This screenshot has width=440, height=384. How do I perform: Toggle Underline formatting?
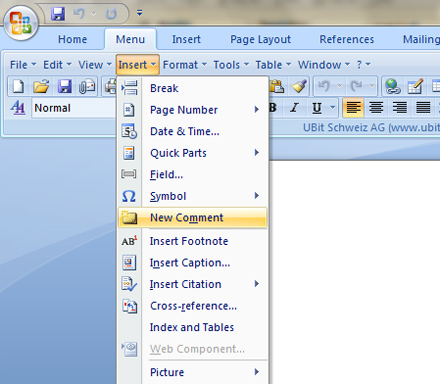(317, 108)
